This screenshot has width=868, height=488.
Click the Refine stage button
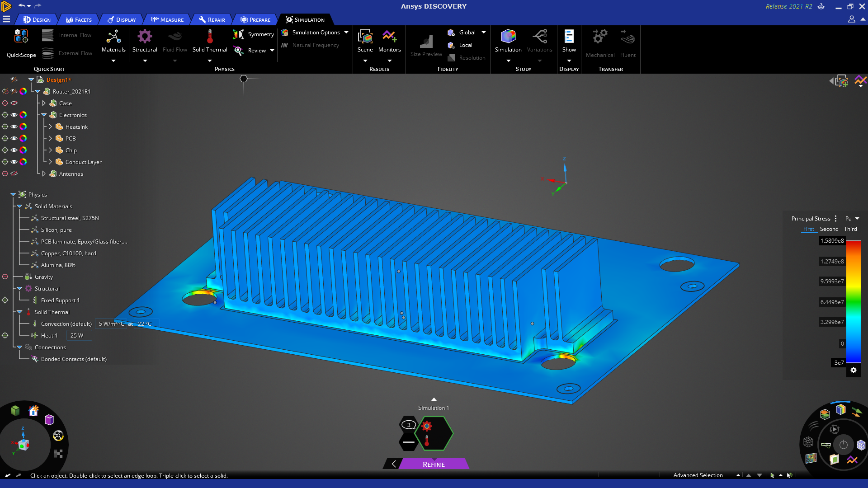tap(434, 465)
